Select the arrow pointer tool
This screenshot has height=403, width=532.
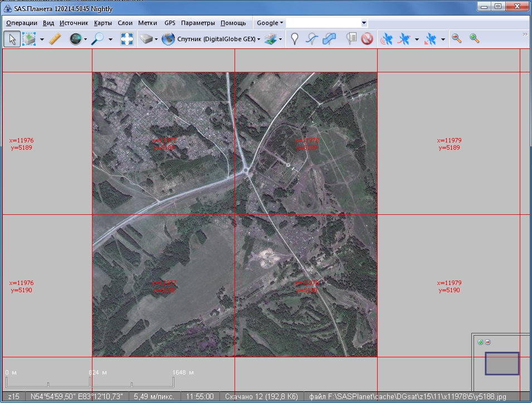click(12, 39)
